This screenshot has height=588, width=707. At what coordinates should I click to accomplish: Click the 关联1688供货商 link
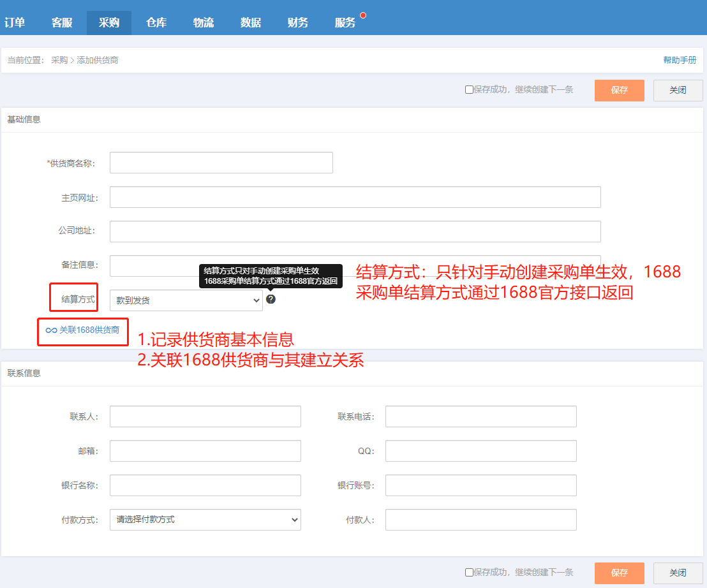(x=83, y=330)
